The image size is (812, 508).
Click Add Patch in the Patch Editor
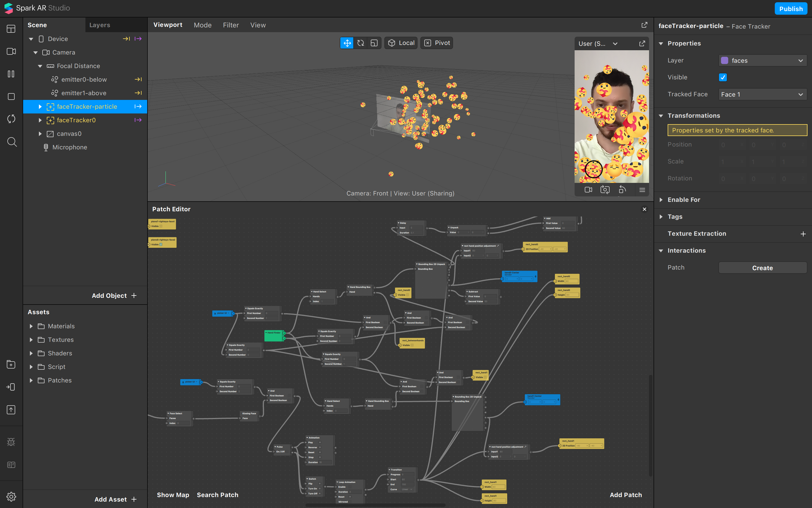(626, 495)
